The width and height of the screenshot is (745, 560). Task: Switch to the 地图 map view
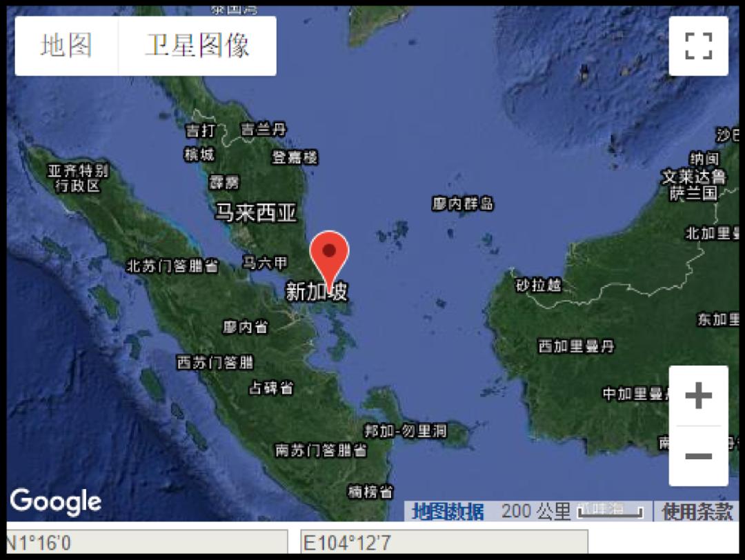click(x=66, y=46)
